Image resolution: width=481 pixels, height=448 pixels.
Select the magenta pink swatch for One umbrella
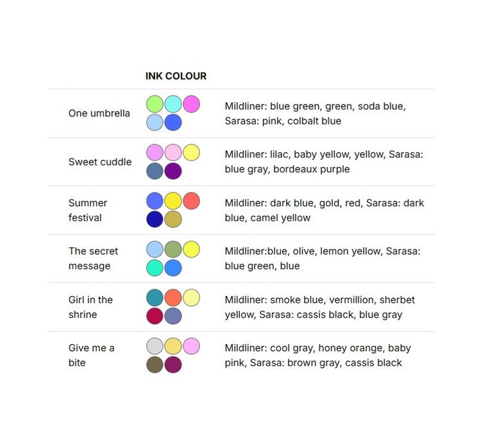191,104
